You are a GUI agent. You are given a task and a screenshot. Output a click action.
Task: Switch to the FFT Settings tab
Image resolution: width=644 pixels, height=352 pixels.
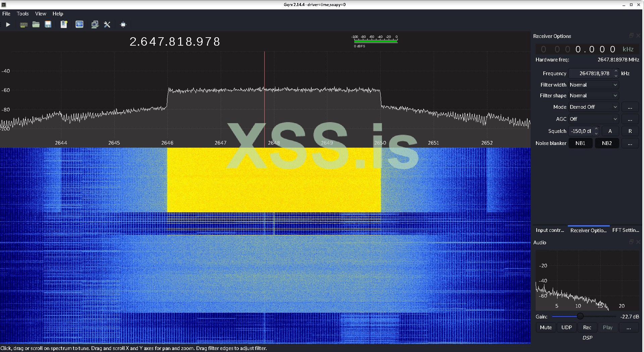[625, 230]
